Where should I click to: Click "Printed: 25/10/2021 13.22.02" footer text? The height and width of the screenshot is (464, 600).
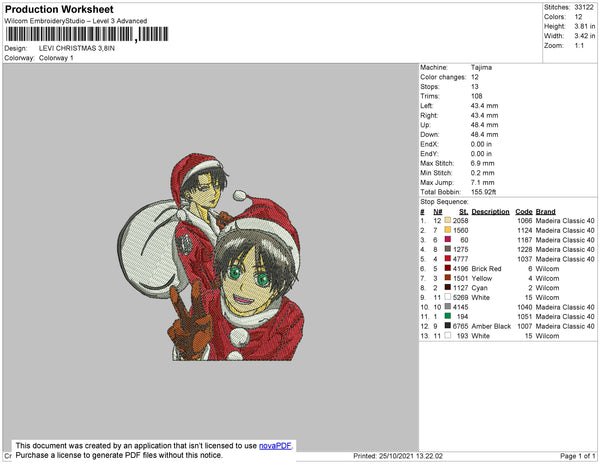398,456
